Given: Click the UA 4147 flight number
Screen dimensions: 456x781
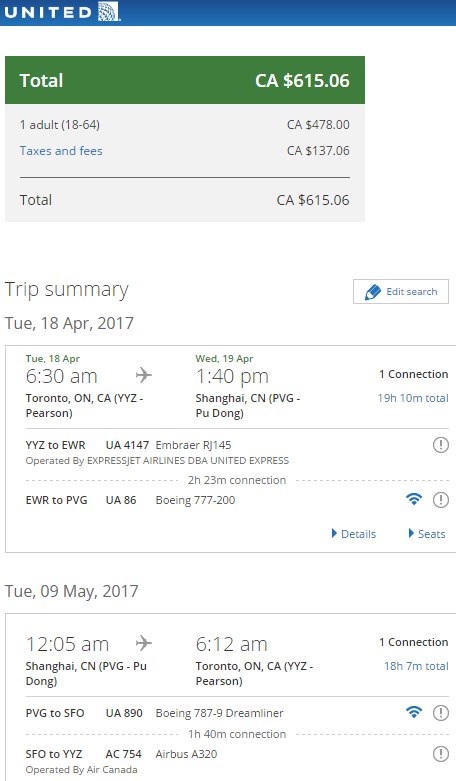Looking at the screenshot, I should click(127, 445).
